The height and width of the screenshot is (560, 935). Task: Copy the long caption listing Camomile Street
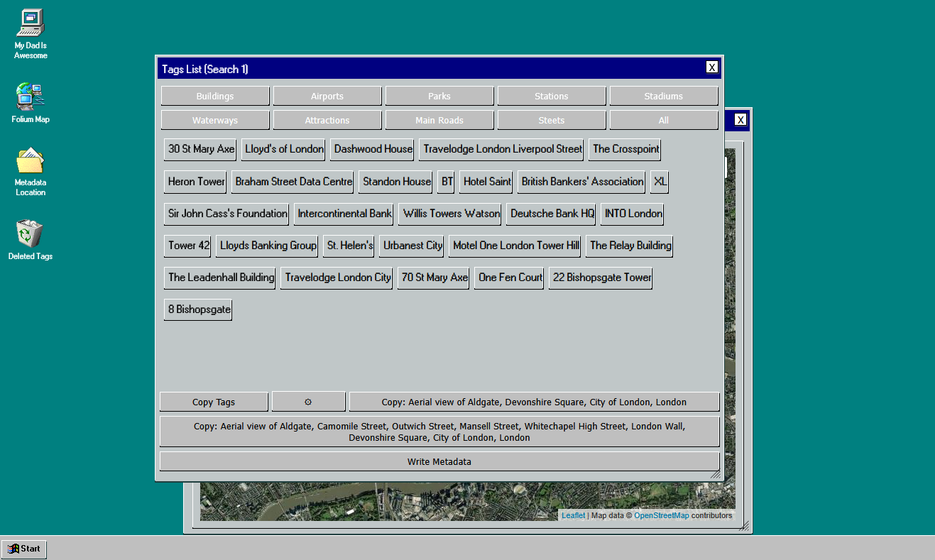coord(439,432)
